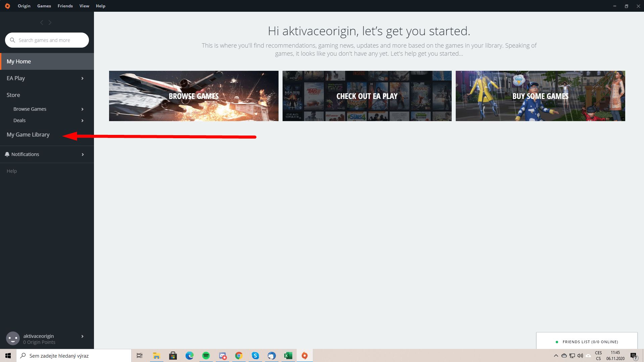Go back with the left navigation arrow

[x=42, y=22]
